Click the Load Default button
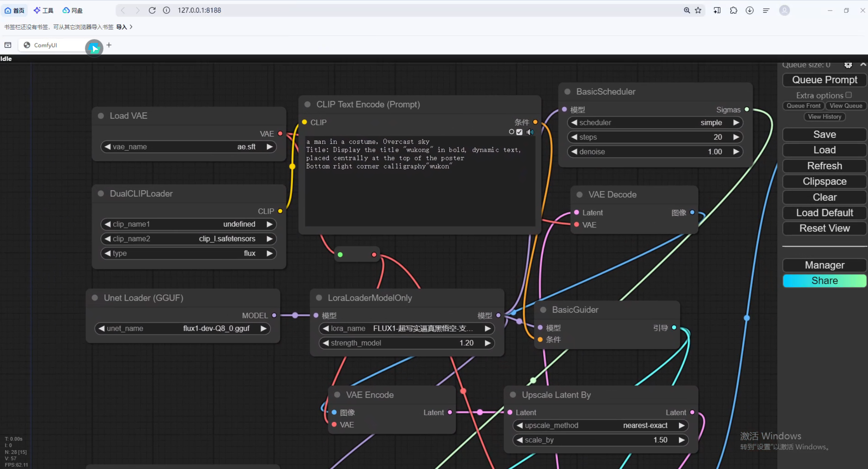 point(824,213)
